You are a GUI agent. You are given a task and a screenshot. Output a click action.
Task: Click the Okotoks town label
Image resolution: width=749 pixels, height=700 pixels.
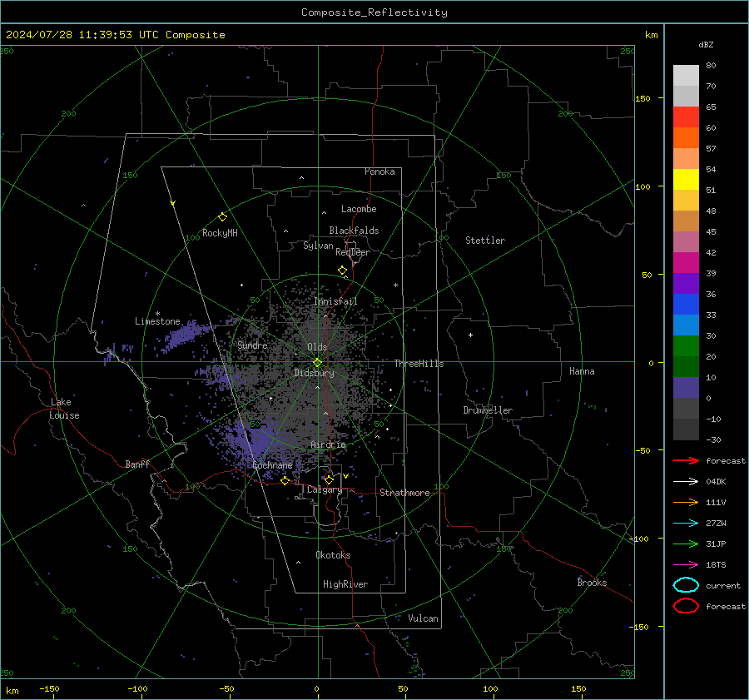click(x=333, y=555)
